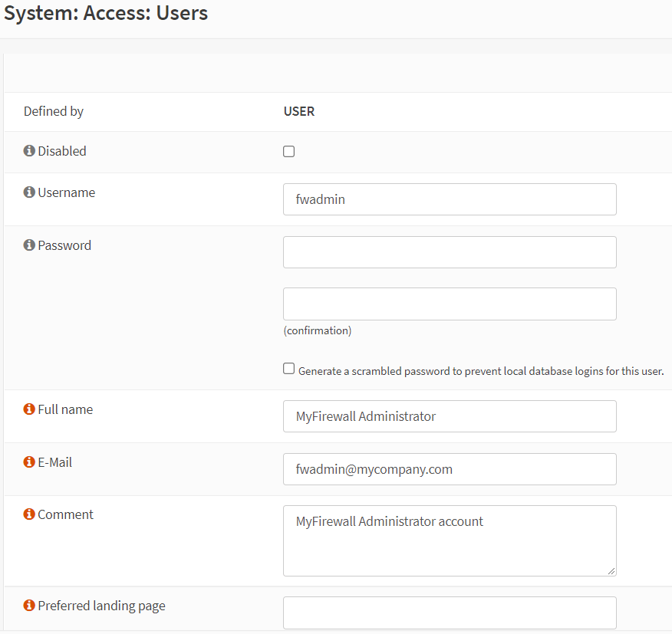Click the (confirmation) caption under password box

[x=317, y=331]
